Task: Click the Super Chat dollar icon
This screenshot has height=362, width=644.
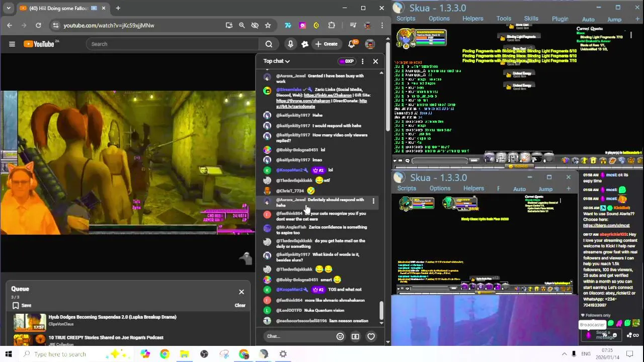Action: coord(355,336)
